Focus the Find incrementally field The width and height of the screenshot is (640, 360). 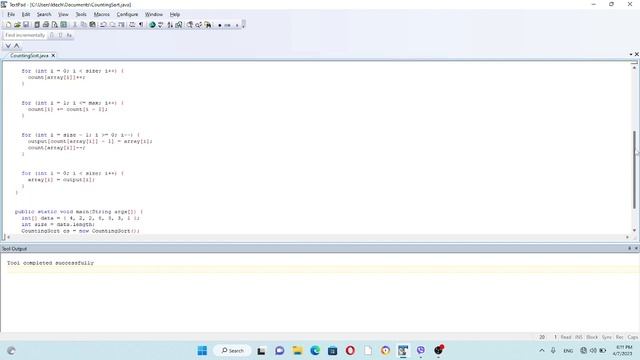coord(25,35)
